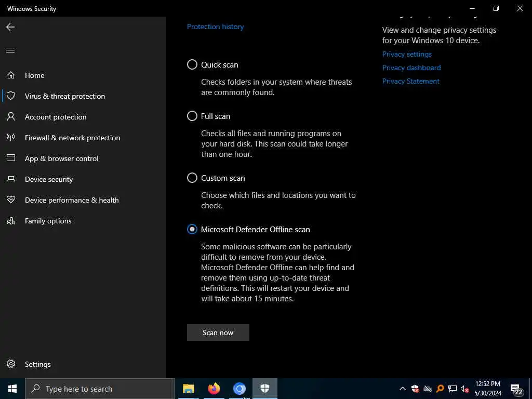Open the Protection history link
Image resolution: width=532 pixels, height=399 pixels.
coord(216,27)
